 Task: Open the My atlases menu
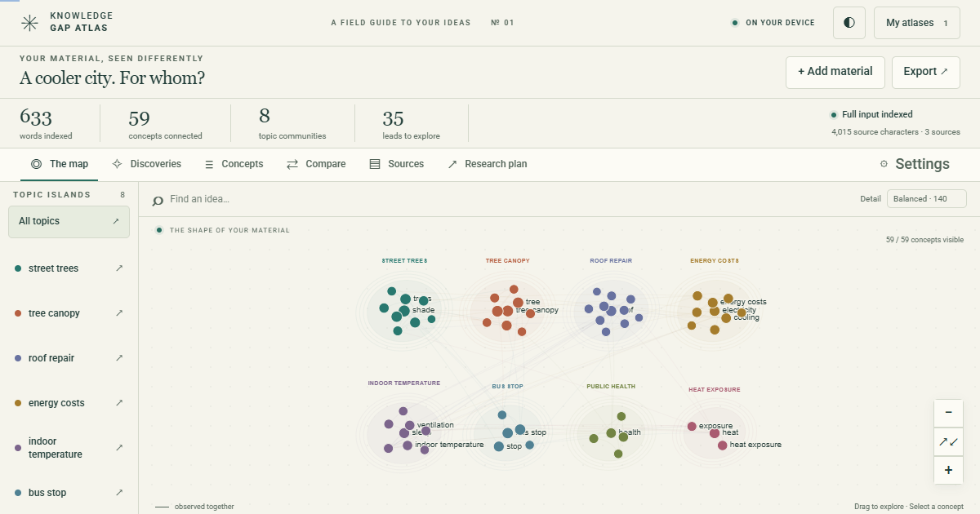pos(917,23)
